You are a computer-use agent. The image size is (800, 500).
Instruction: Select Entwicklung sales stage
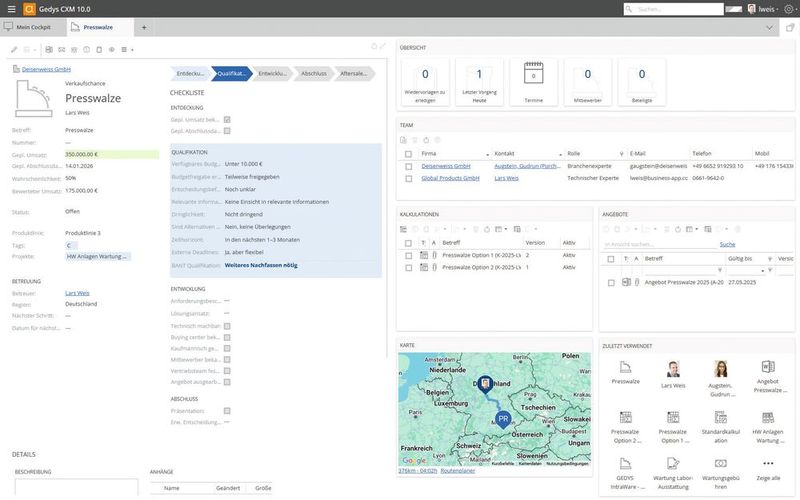pos(272,74)
